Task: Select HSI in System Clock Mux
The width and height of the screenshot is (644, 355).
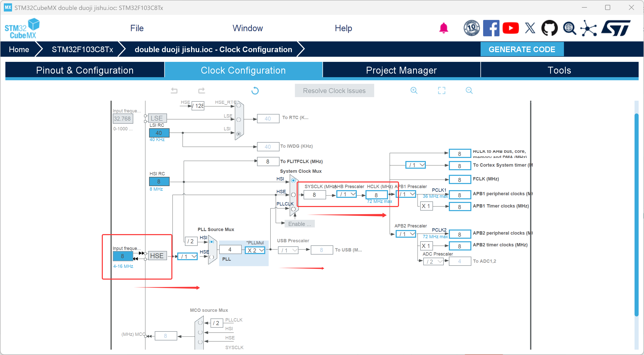Action: click(x=293, y=180)
